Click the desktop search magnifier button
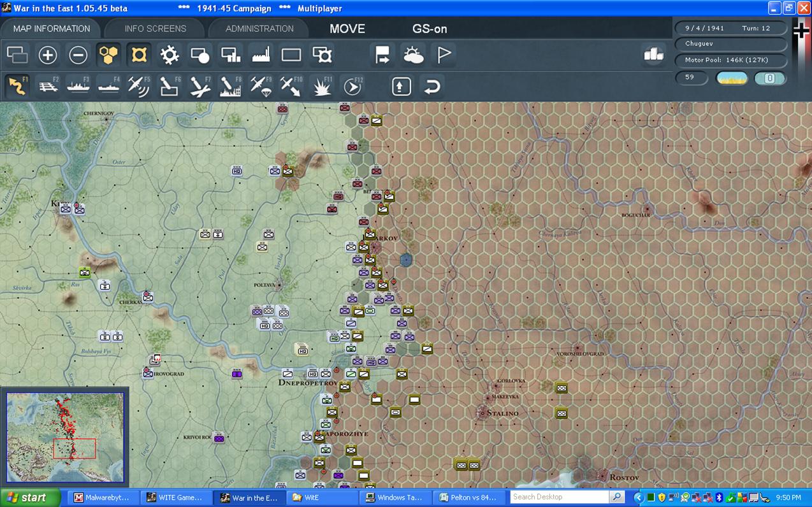 click(617, 497)
